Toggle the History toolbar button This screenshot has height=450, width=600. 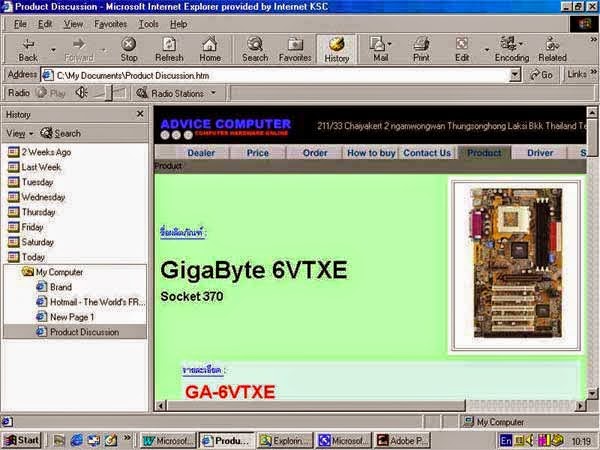click(x=337, y=50)
